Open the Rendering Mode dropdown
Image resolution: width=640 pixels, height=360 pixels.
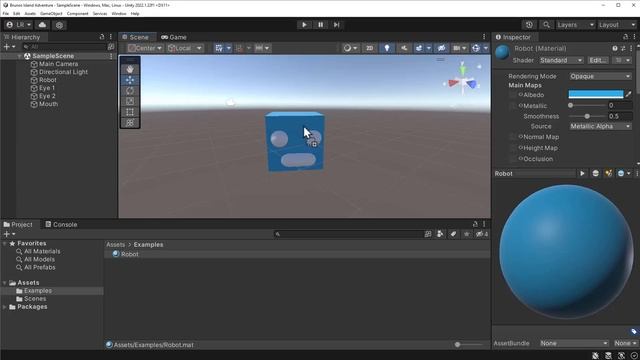(600, 76)
